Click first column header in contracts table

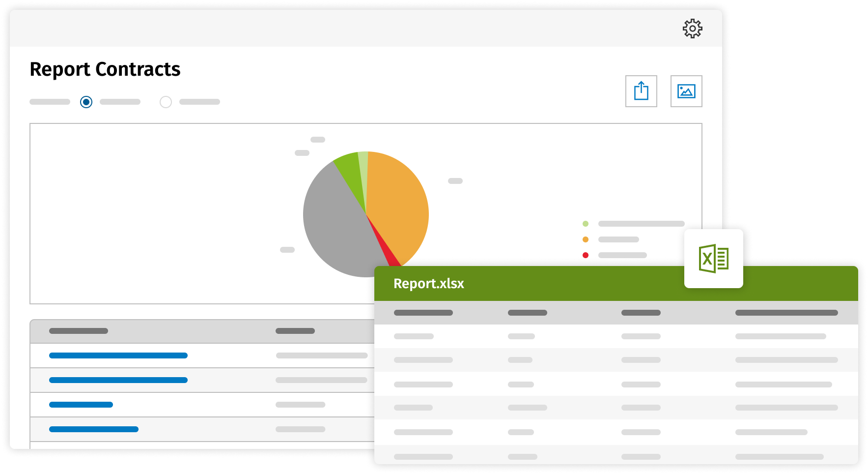(x=79, y=331)
